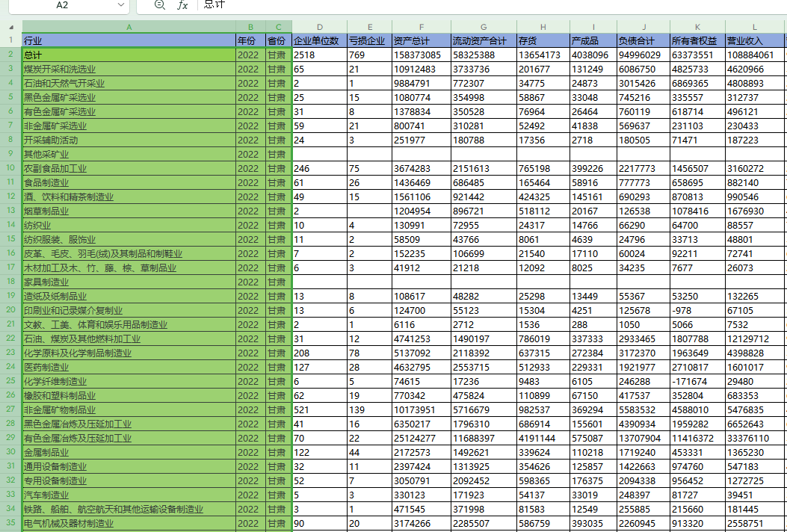Click the 所有者权益 header cell

(x=697, y=40)
